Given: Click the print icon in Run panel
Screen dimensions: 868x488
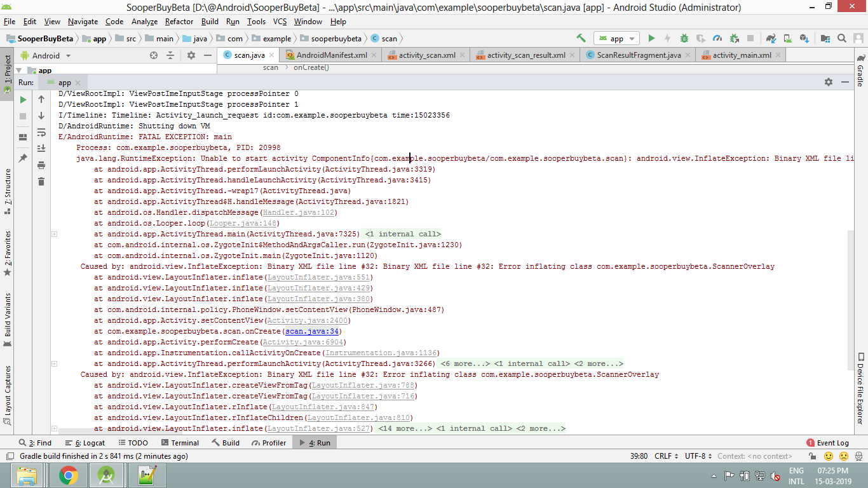Looking at the screenshot, I should [x=41, y=165].
